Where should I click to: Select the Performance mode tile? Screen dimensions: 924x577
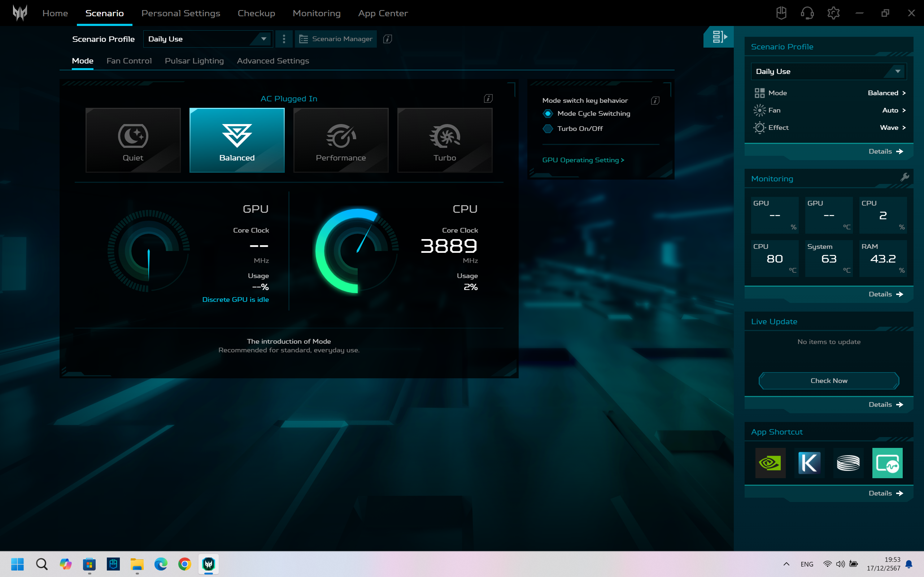tap(341, 140)
